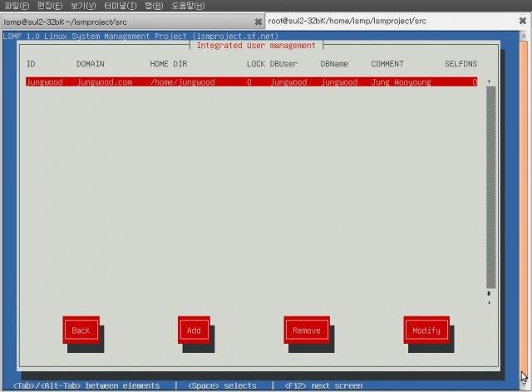Open the 탭(B) menu
The width and height of the screenshot is (532, 392).
(154, 6)
